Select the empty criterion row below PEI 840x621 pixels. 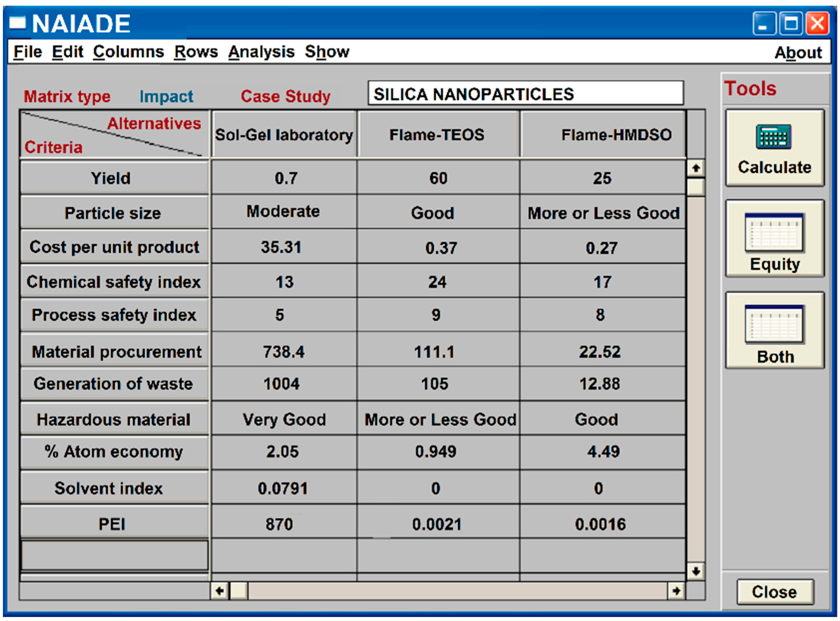click(114, 555)
